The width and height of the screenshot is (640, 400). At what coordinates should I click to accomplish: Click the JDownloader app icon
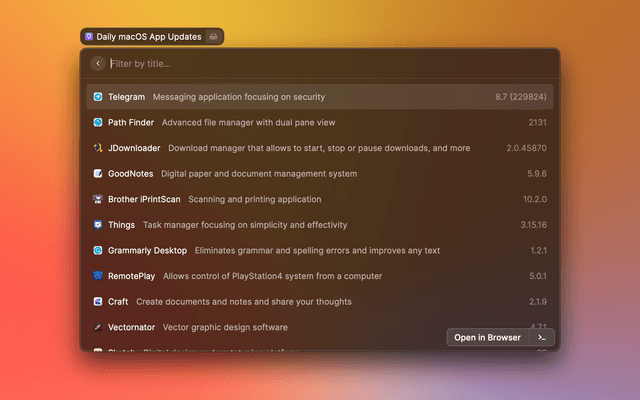pyautogui.click(x=98, y=148)
